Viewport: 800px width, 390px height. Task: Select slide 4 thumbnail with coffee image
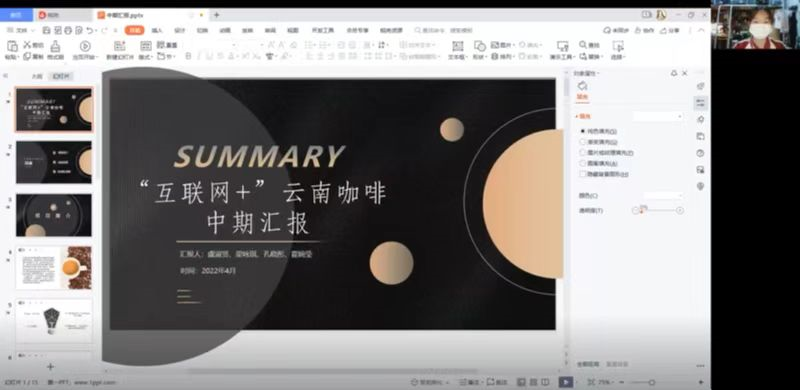tap(54, 268)
